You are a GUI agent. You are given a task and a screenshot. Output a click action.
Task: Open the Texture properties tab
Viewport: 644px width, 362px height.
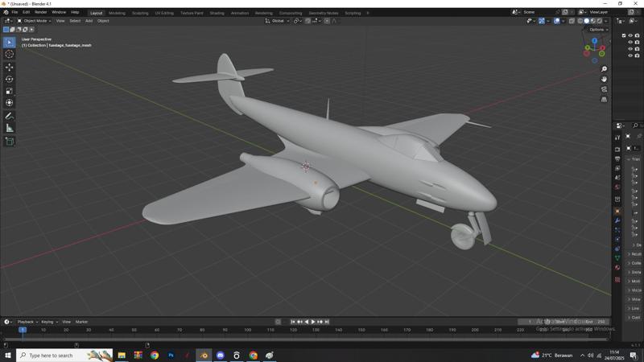617,279
